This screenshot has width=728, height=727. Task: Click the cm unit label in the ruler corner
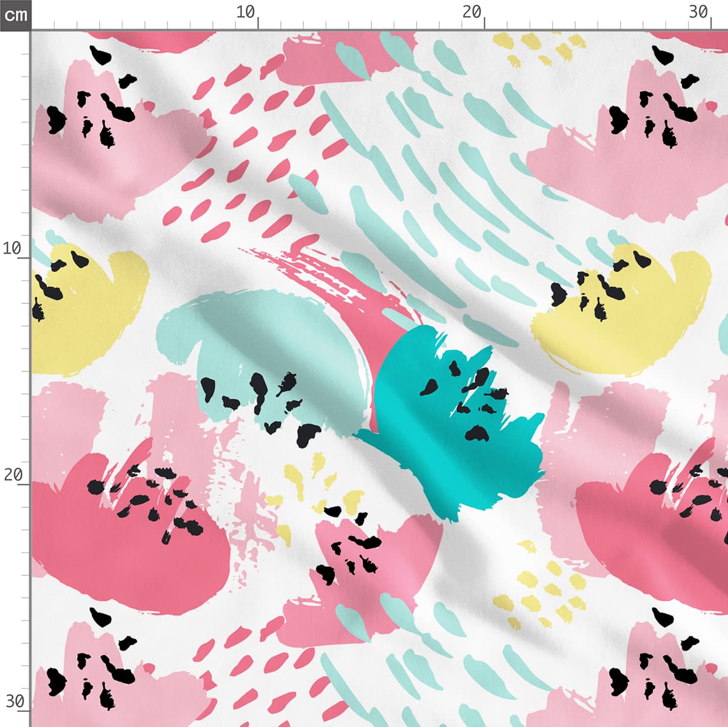[15, 14]
